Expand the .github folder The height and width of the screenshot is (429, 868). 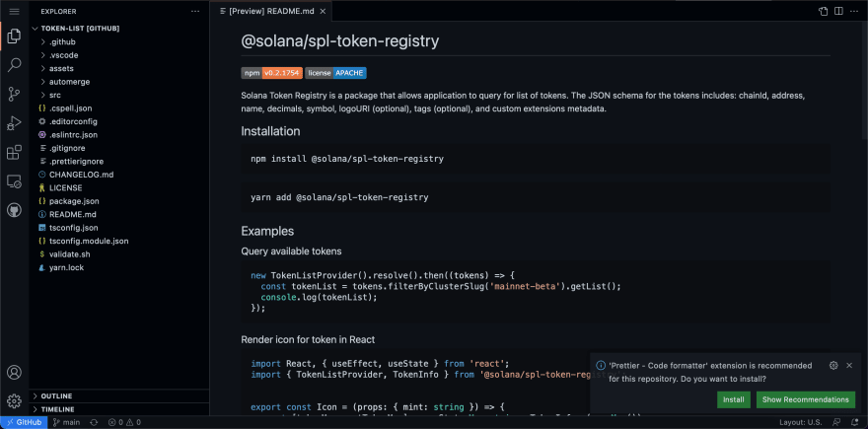pyautogui.click(x=119, y=42)
